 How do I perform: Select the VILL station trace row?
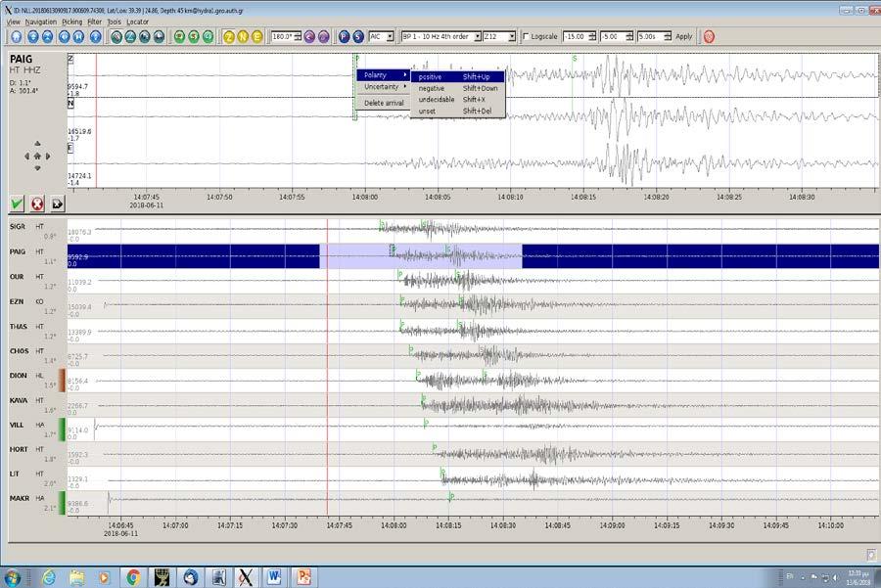(x=443, y=430)
